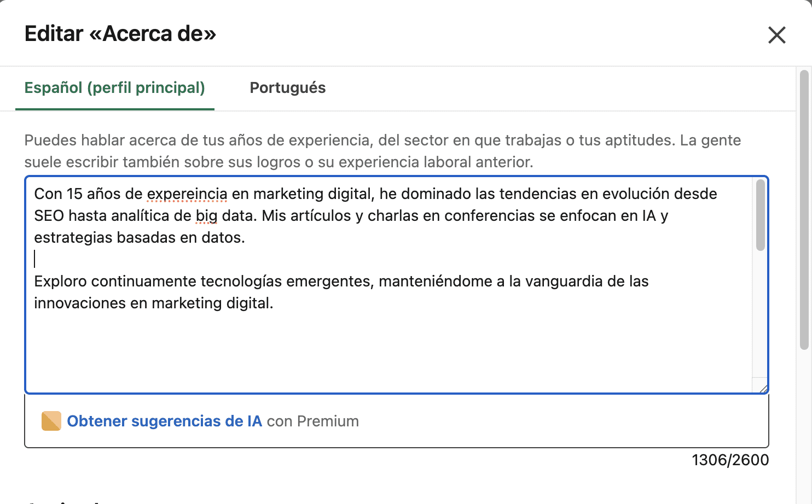Click the "Editar «Acerca de»" dialog title
This screenshot has width=812, height=504.
(x=120, y=34)
